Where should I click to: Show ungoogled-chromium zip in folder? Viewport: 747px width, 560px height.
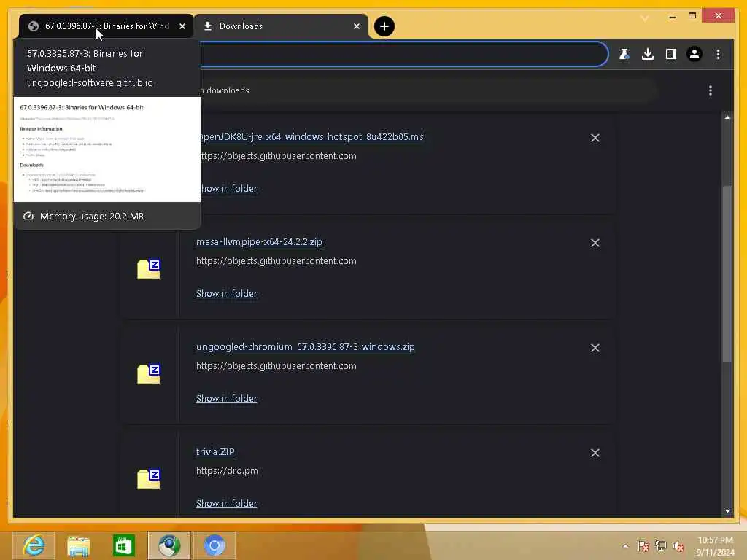[x=227, y=399]
